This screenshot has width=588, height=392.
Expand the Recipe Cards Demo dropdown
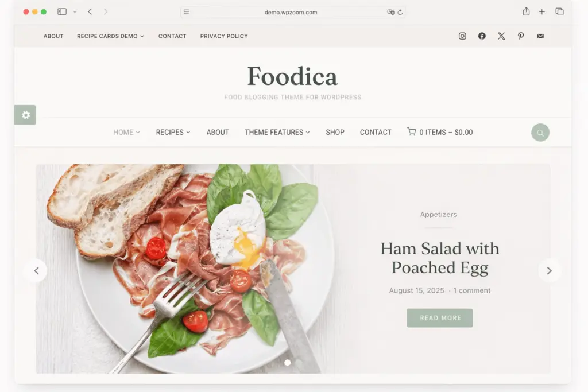click(x=111, y=36)
